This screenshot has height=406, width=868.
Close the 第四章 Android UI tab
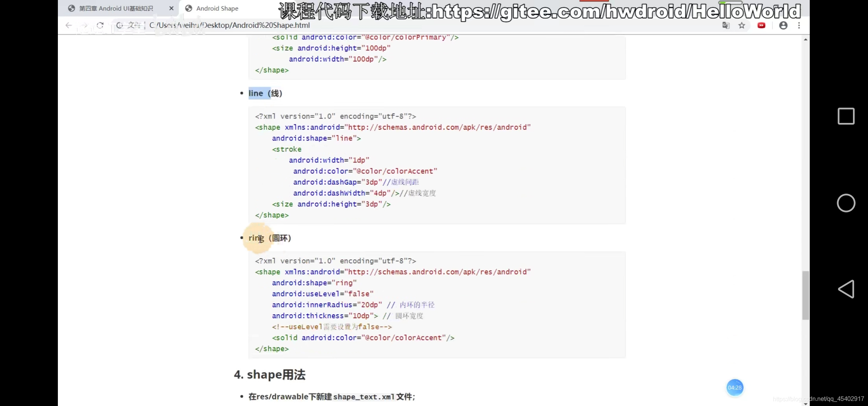tap(171, 8)
